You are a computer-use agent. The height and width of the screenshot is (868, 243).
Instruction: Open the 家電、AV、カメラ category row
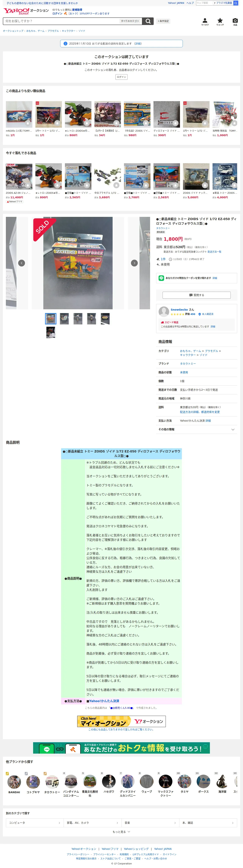(93, 823)
